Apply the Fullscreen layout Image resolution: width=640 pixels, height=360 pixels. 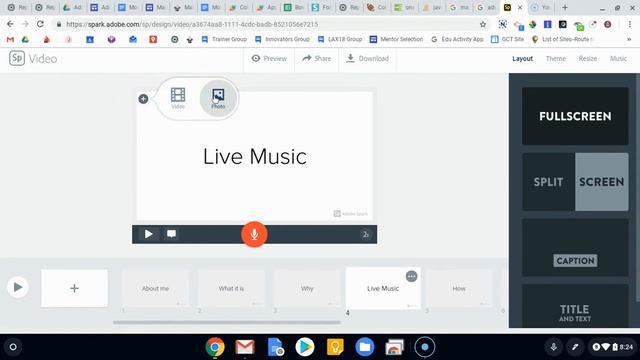pos(575,116)
